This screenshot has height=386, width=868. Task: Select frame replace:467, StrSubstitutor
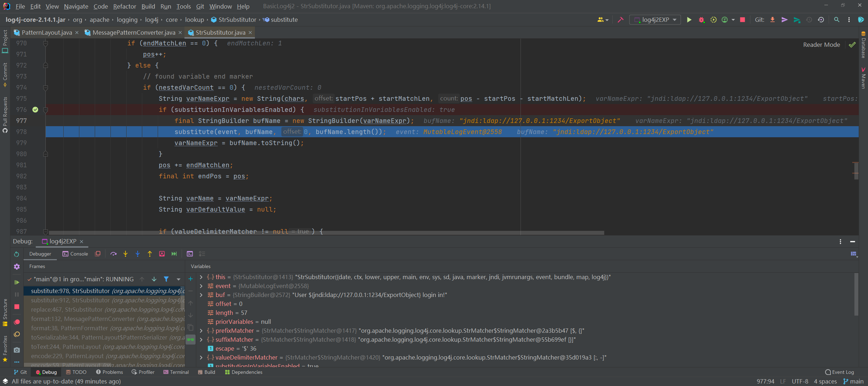[67, 310]
